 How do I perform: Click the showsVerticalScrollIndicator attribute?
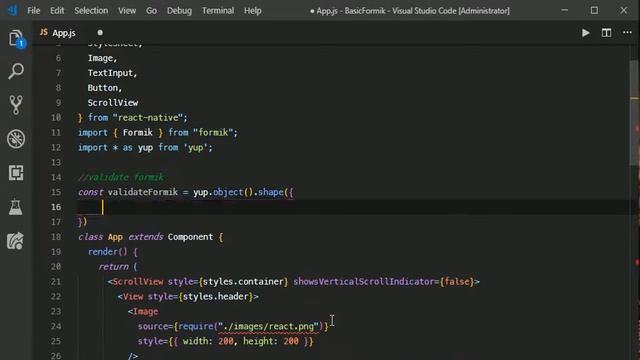(x=363, y=282)
